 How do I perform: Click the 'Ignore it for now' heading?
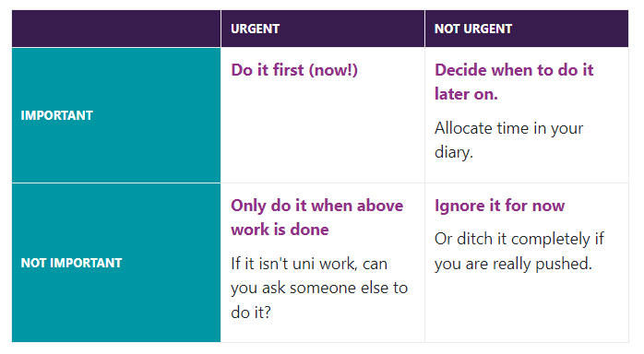click(x=499, y=206)
